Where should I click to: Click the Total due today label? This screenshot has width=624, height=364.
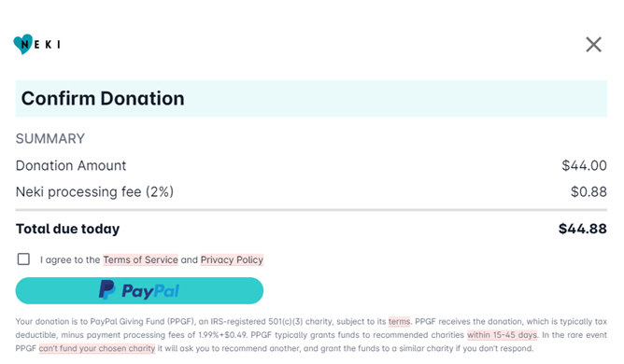(x=67, y=229)
